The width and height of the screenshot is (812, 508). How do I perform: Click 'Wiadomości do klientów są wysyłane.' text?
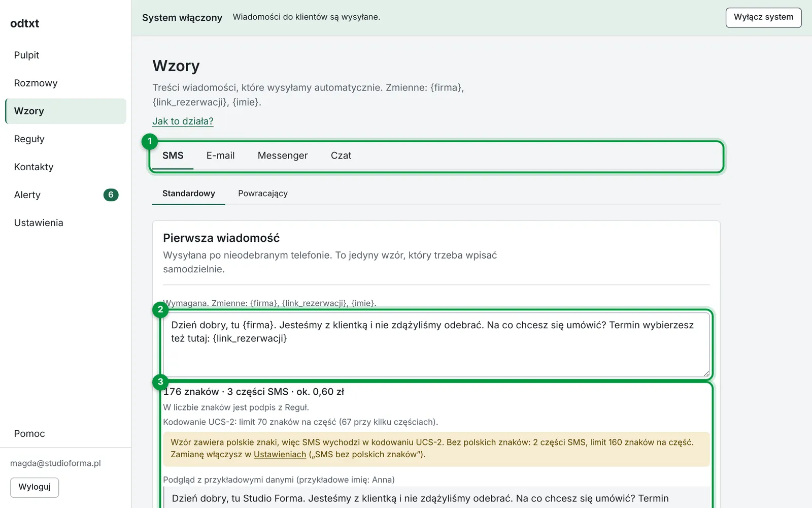tap(307, 17)
